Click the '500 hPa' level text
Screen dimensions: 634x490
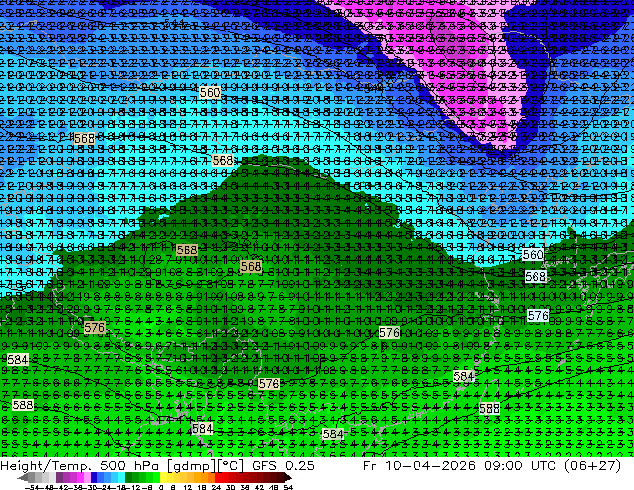[129, 466]
